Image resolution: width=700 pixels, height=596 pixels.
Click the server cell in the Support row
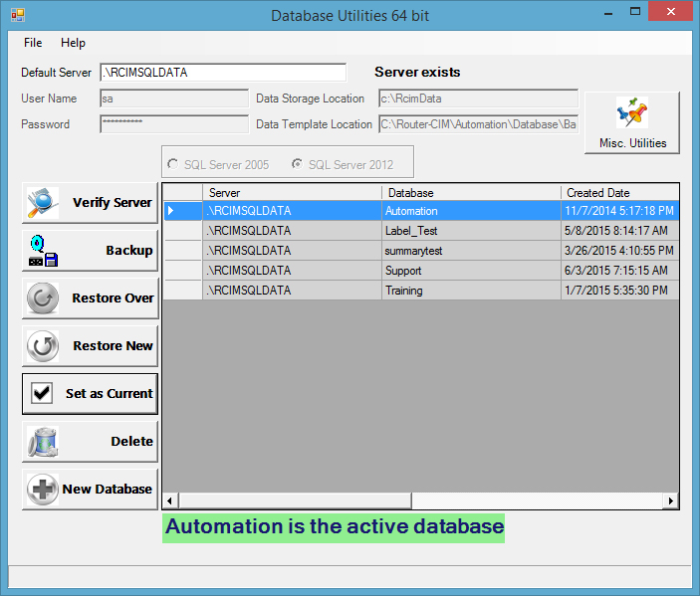[292, 271]
